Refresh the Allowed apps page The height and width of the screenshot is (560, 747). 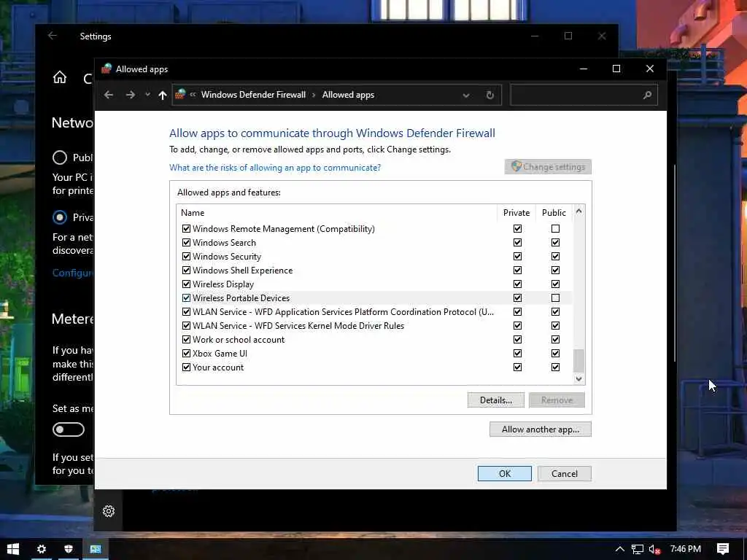pyautogui.click(x=489, y=96)
